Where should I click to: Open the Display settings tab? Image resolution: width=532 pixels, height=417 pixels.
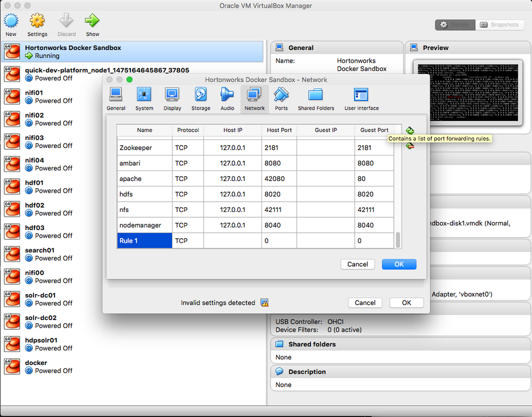(172, 99)
